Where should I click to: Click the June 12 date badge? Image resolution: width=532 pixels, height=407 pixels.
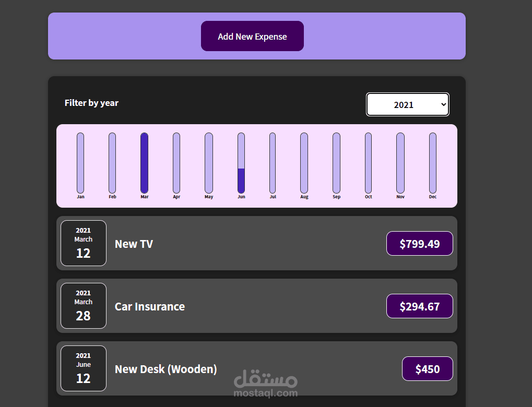(83, 368)
